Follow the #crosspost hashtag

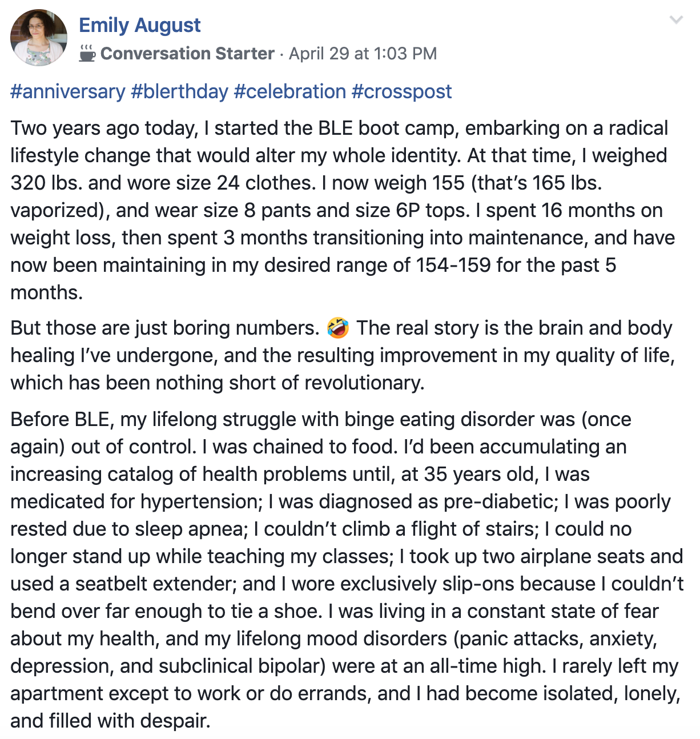tap(402, 91)
